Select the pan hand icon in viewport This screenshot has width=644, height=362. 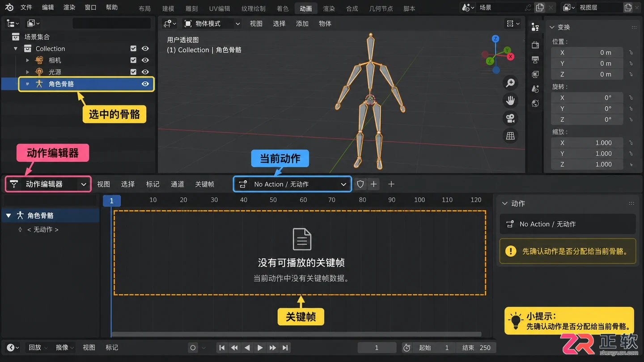point(510,101)
